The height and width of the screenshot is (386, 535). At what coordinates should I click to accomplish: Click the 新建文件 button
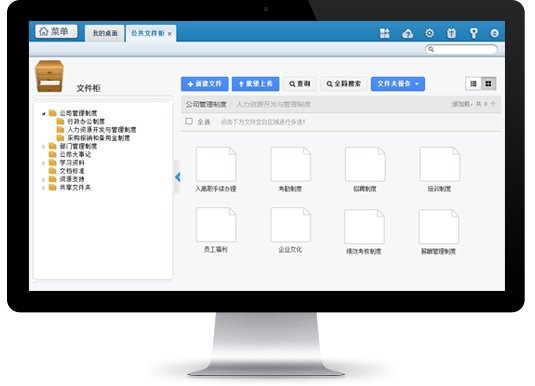205,84
